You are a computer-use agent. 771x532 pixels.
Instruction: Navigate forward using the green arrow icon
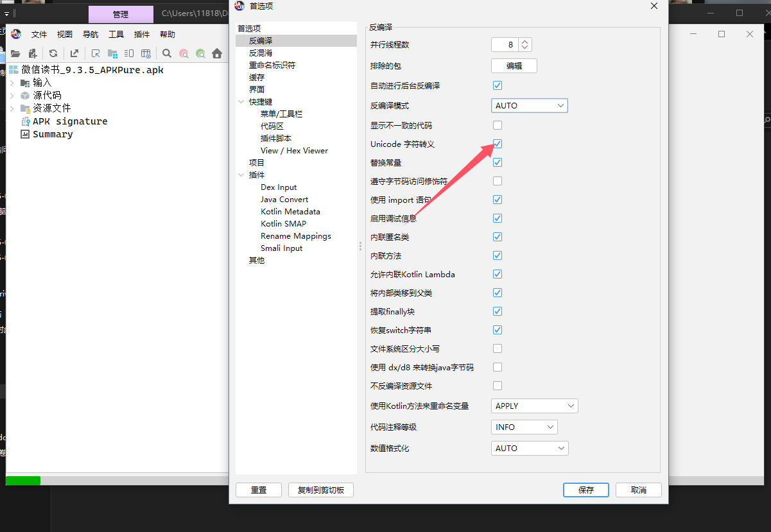click(x=200, y=54)
